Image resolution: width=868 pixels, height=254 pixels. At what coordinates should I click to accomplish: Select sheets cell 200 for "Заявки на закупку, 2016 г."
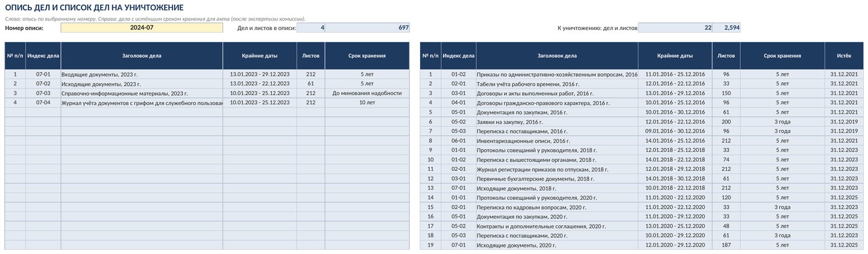[x=726, y=122]
